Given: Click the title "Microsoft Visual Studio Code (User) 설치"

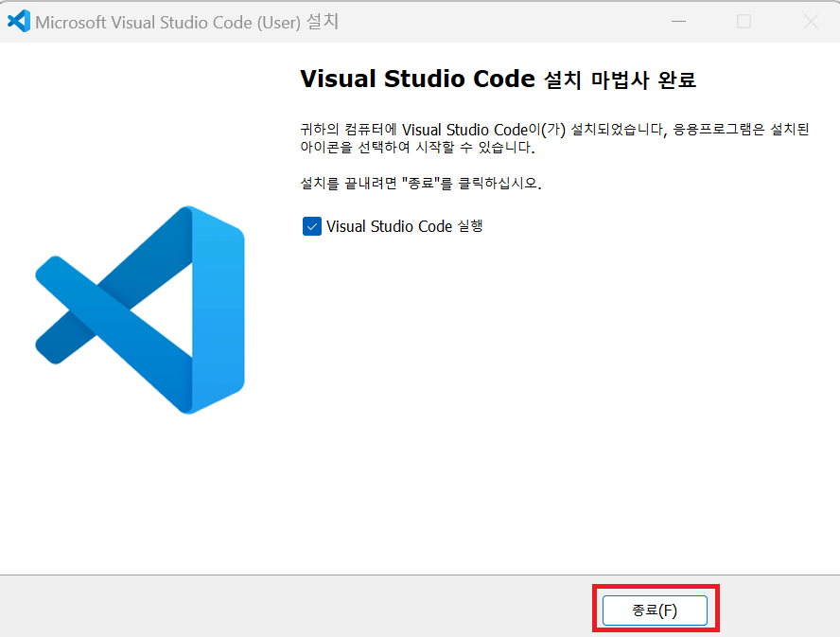Looking at the screenshot, I should click(x=187, y=22).
